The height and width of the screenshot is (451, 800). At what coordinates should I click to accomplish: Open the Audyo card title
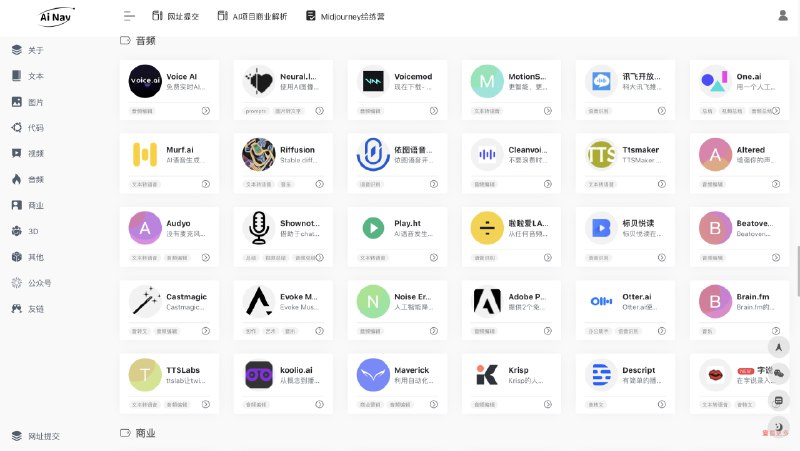179,223
